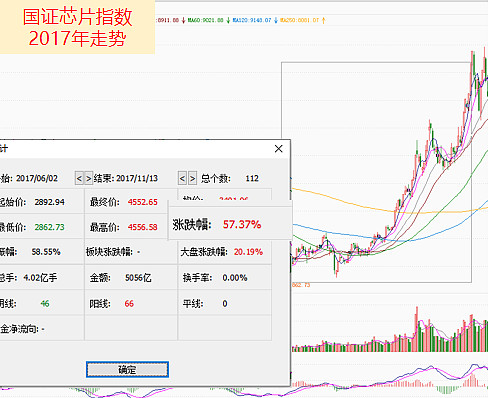The height and width of the screenshot is (398, 489).
Task: Close the statistics dialog with X
Action: coord(279,149)
